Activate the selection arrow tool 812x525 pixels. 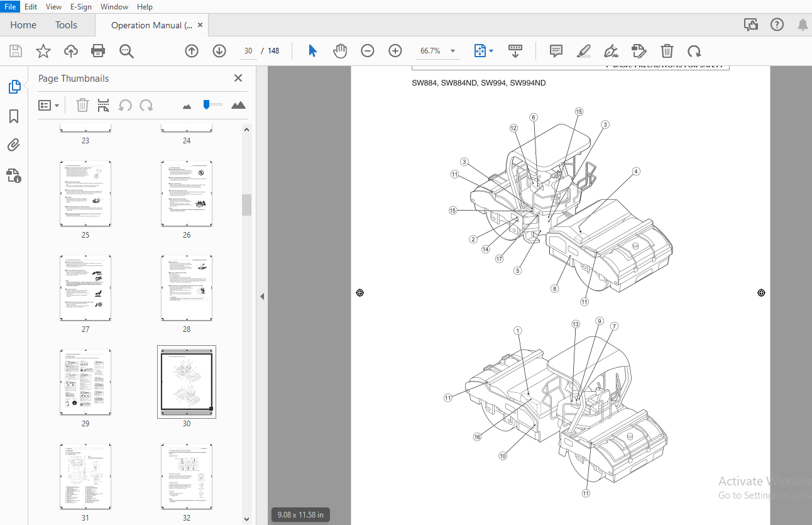(x=312, y=51)
